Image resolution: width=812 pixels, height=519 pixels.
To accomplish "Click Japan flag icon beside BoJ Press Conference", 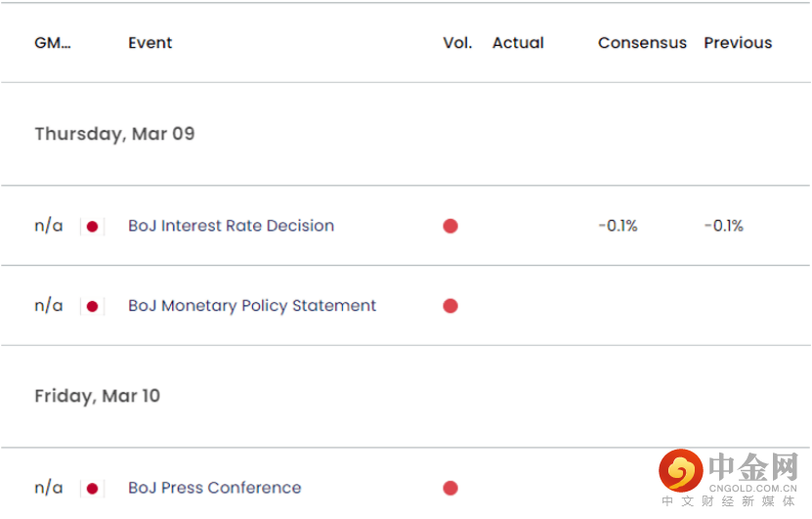I will [x=93, y=489].
